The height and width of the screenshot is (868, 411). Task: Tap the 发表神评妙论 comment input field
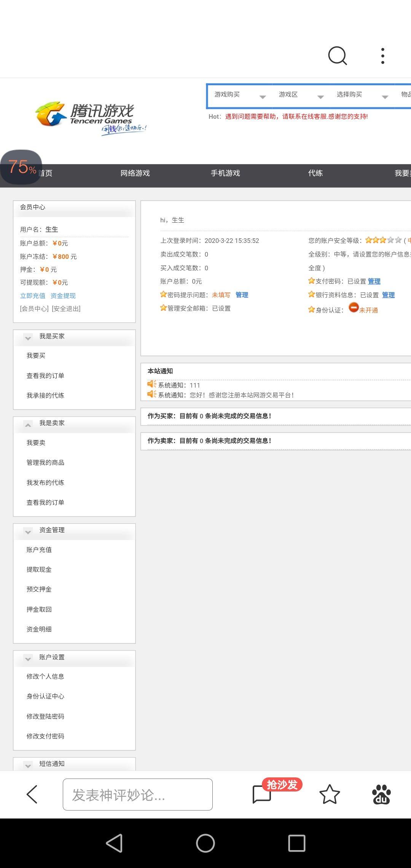pos(137,795)
